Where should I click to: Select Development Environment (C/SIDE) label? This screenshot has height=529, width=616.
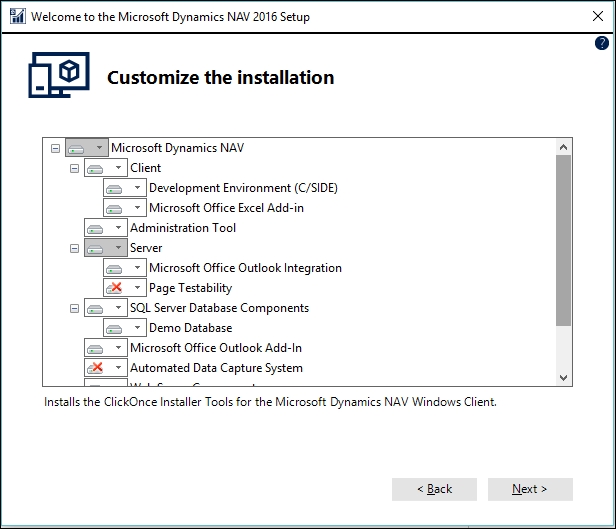pos(244,188)
